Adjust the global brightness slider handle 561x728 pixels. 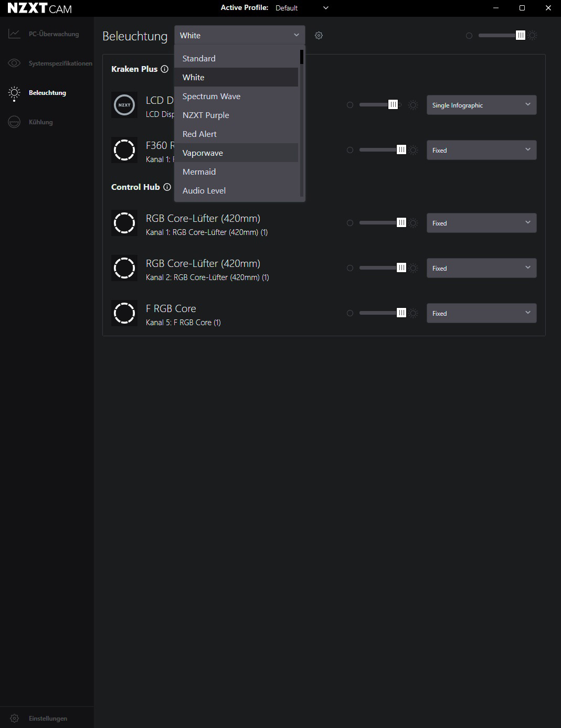[520, 35]
